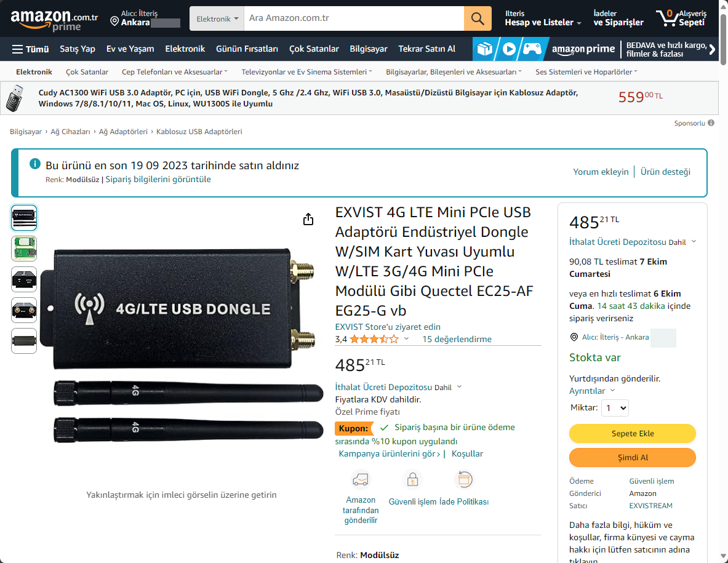The width and height of the screenshot is (728, 563).
Task: Open Günün Fırsatları menu item
Action: (247, 49)
